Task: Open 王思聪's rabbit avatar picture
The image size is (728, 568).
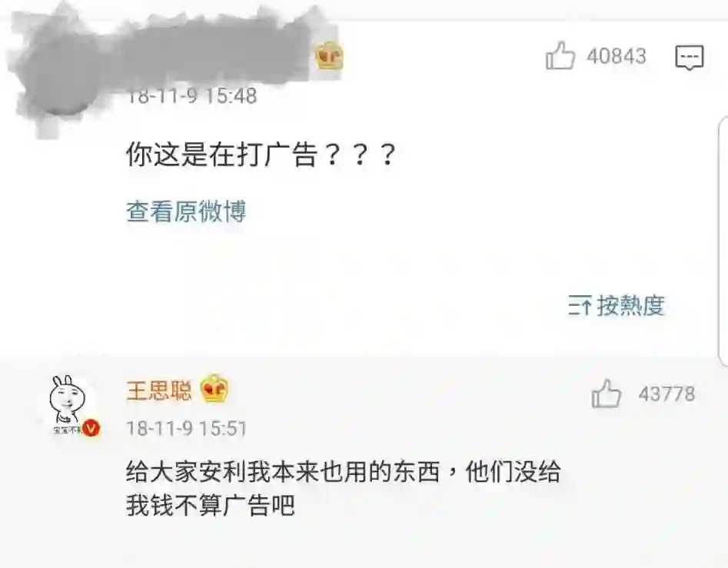Action: [x=71, y=404]
